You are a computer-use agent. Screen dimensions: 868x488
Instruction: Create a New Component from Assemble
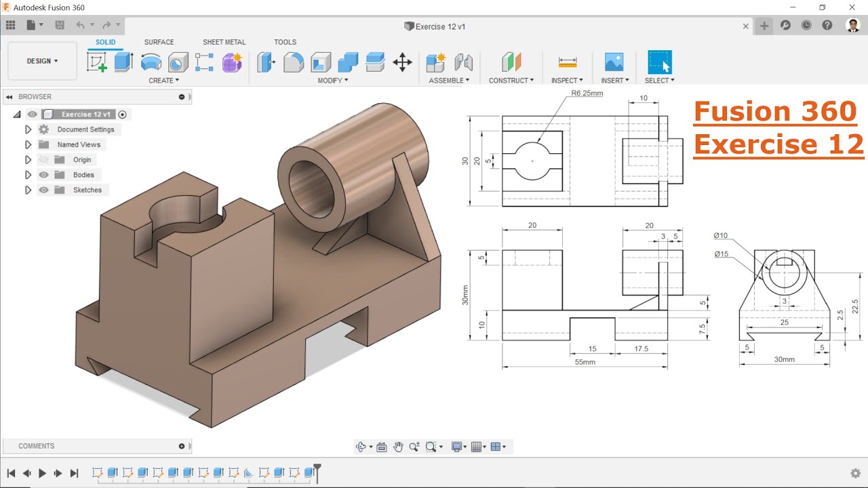435,62
